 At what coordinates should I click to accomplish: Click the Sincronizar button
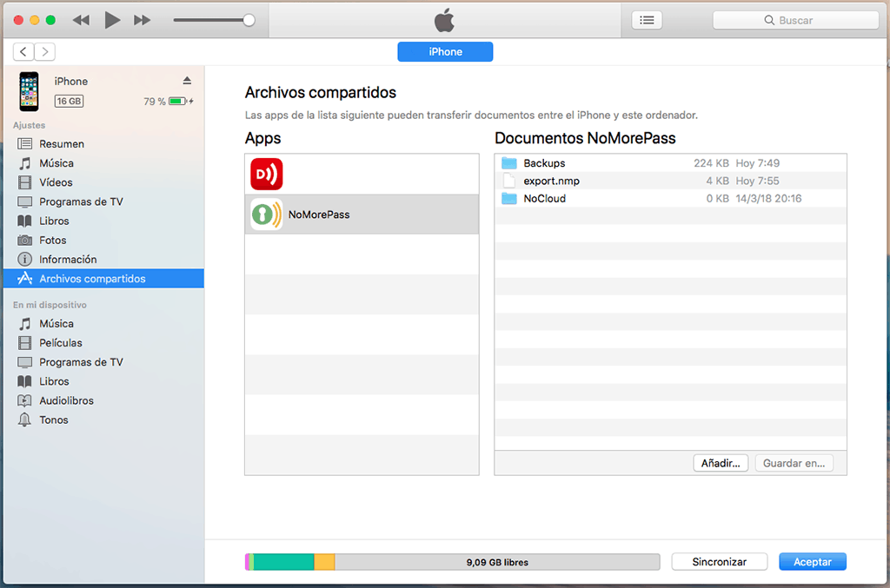pyautogui.click(x=719, y=562)
